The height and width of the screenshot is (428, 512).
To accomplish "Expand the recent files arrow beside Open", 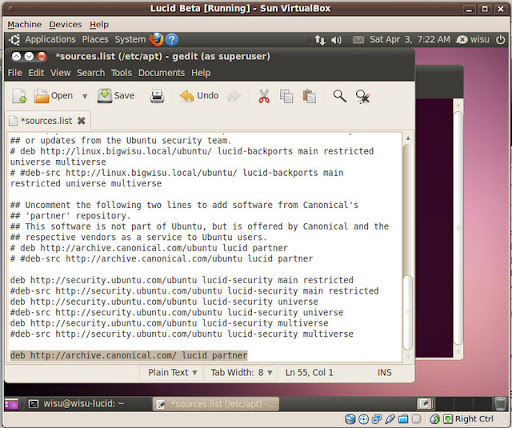I will point(85,96).
